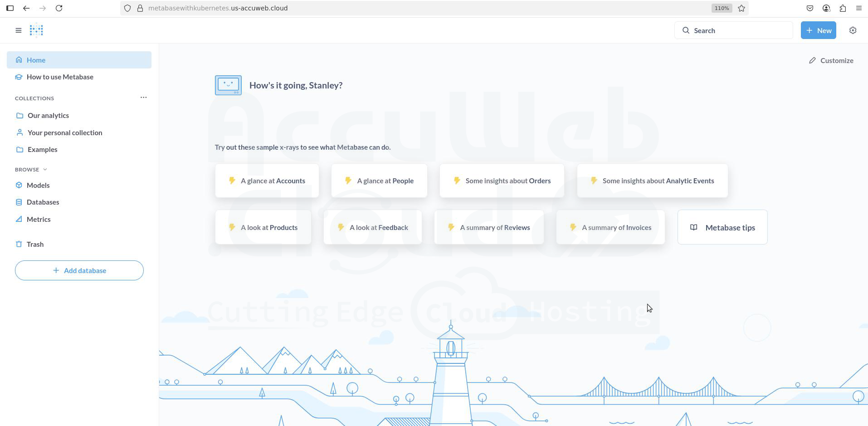Click the Pocket save icon
This screenshot has height=426, width=868.
809,8
